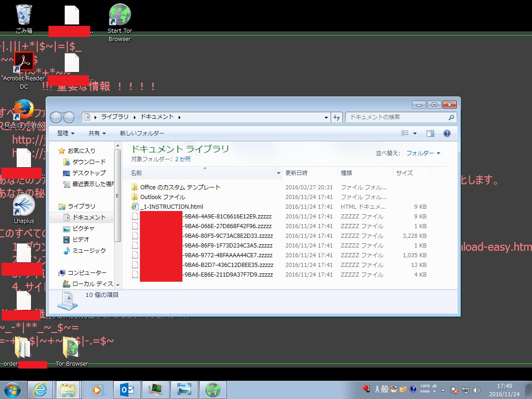Screen dimensions: 532x399
Task: Launch Start Tor Browser desktop shortcut
Action: 120,22
